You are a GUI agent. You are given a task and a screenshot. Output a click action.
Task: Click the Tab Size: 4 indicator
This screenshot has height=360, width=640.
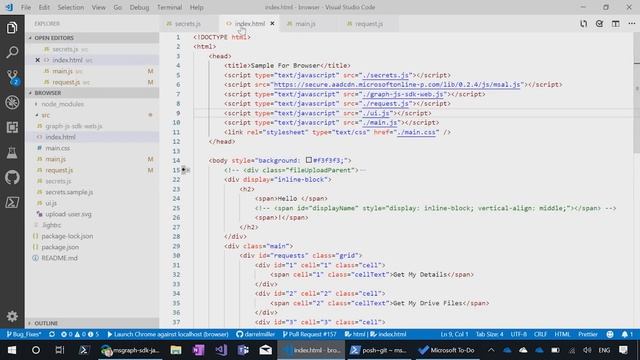(489, 334)
